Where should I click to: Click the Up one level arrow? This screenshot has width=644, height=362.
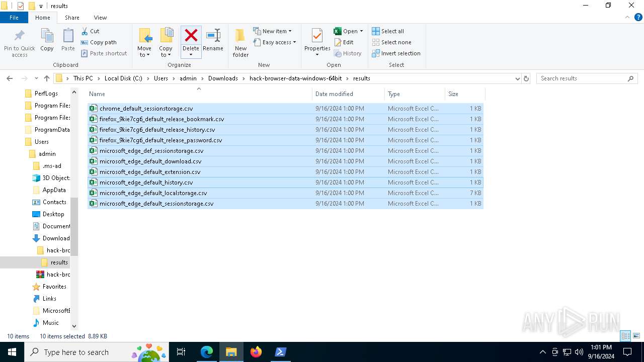pyautogui.click(x=47, y=78)
